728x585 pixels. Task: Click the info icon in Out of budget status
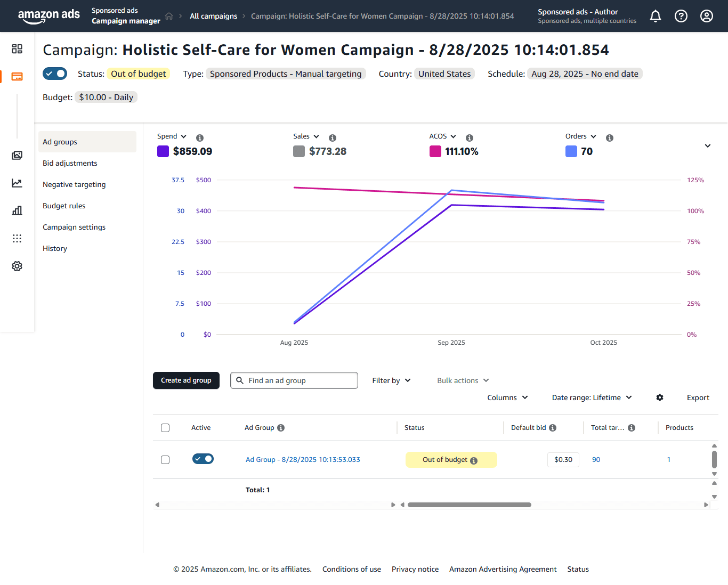point(474,461)
